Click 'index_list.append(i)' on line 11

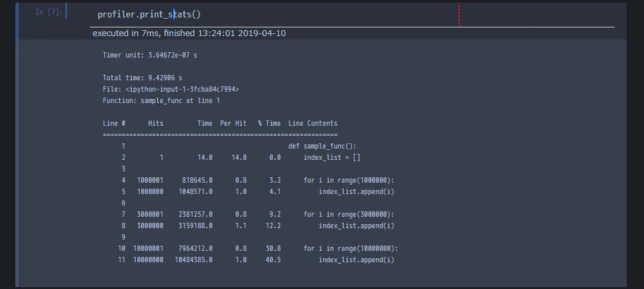[356, 260]
